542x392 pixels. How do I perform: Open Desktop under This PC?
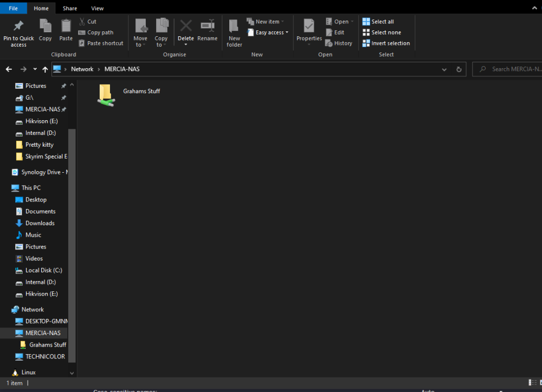pos(36,200)
